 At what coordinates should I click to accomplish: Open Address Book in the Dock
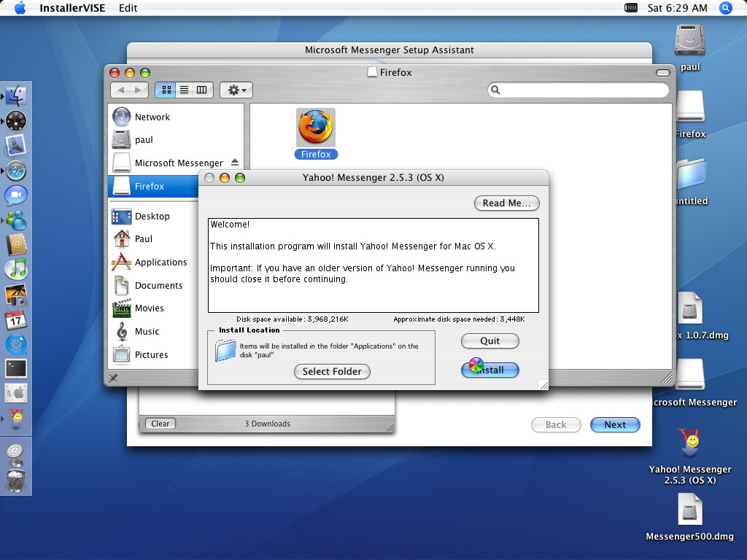16,245
